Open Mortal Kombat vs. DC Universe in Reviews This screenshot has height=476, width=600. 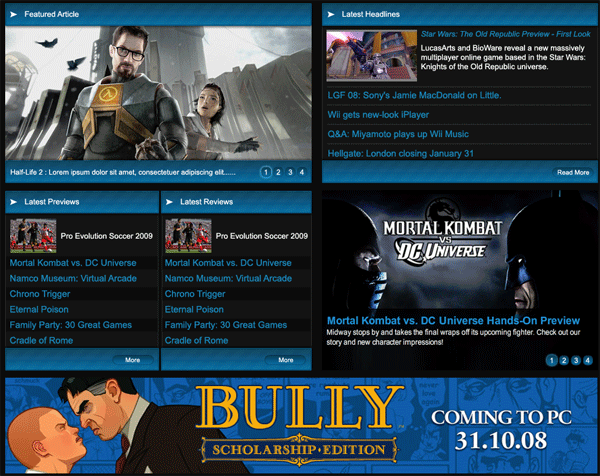click(228, 263)
